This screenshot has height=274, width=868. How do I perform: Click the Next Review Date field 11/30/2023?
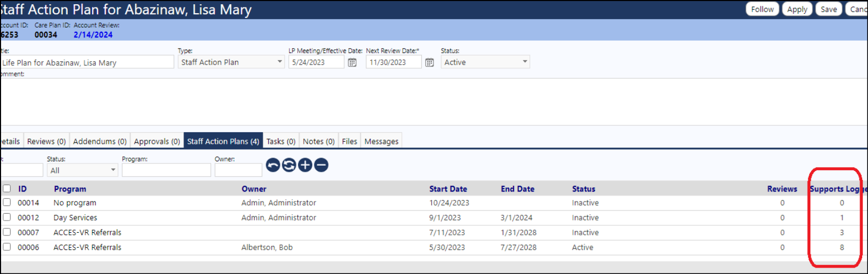(394, 62)
